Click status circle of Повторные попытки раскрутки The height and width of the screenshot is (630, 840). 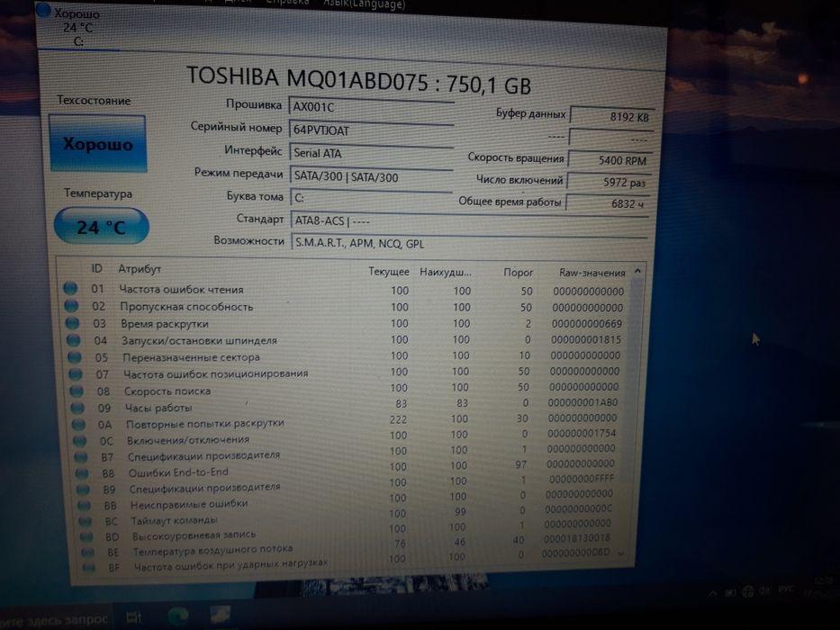tap(78, 425)
